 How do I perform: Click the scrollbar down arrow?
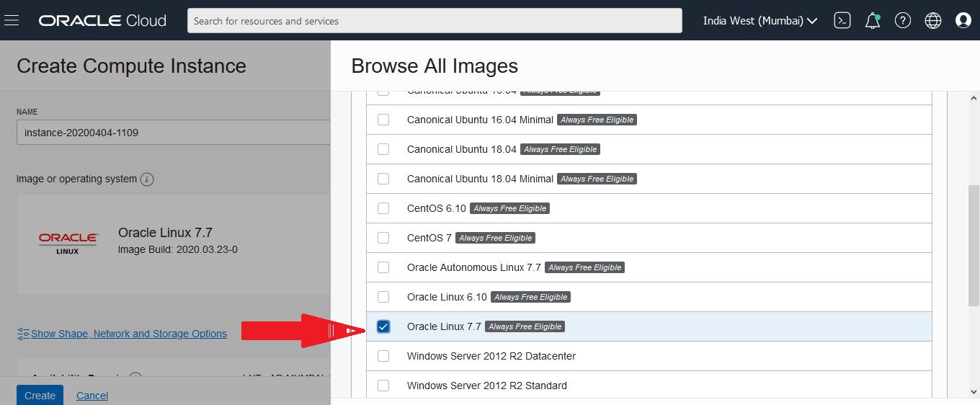tap(974, 392)
